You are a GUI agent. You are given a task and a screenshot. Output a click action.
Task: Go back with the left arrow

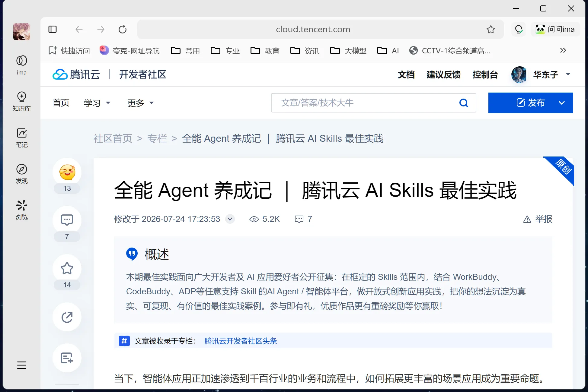[x=79, y=29]
